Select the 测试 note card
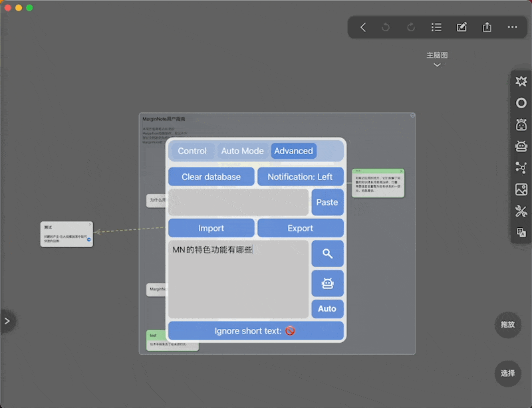This screenshot has height=408, width=532. tap(66, 235)
